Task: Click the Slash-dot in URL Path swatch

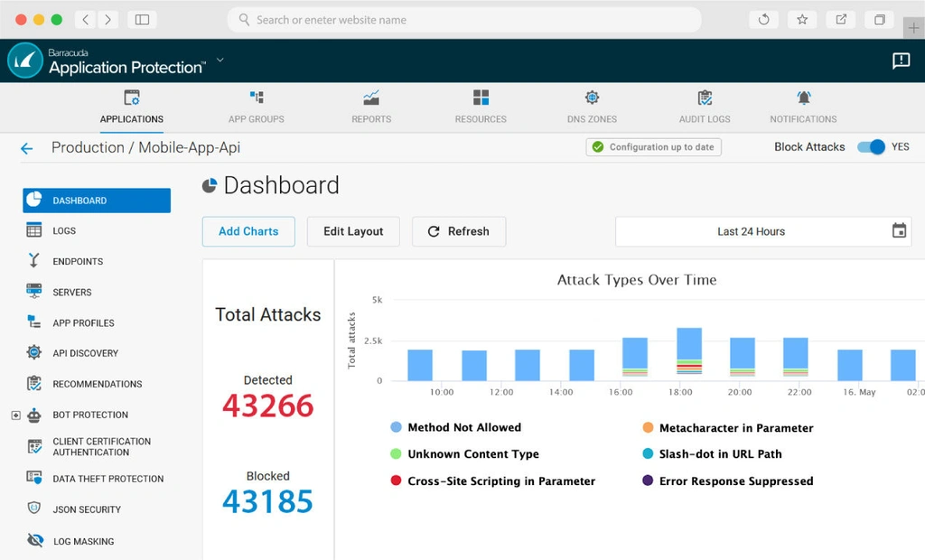Action: pyautogui.click(x=648, y=454)
